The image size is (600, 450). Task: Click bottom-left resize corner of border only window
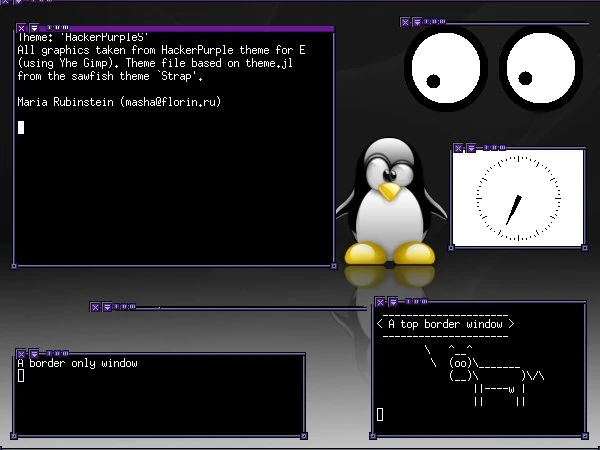pos(14,436)
